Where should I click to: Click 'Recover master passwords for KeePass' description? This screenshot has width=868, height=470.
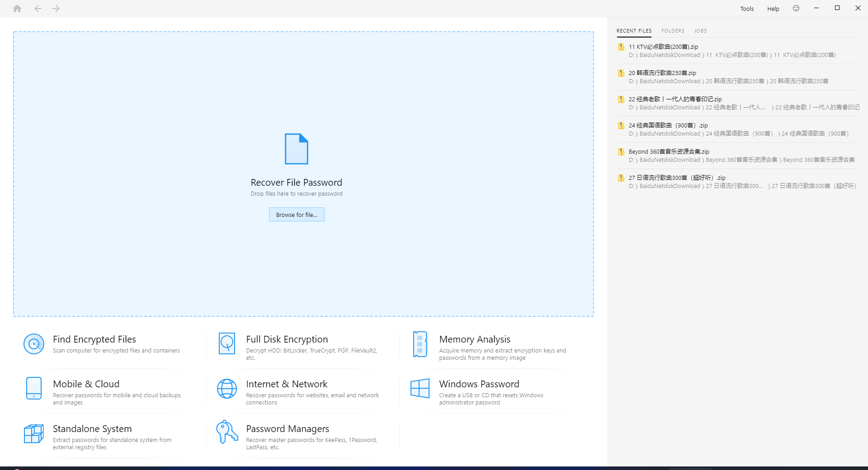311,444
